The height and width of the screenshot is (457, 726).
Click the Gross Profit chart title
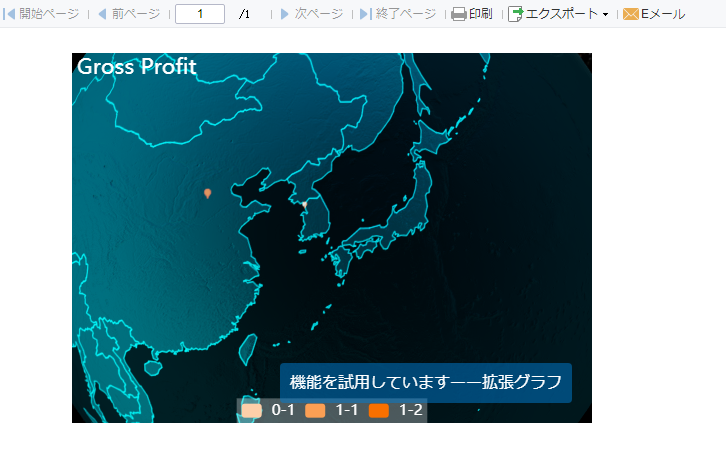click(x=137, y=67)
